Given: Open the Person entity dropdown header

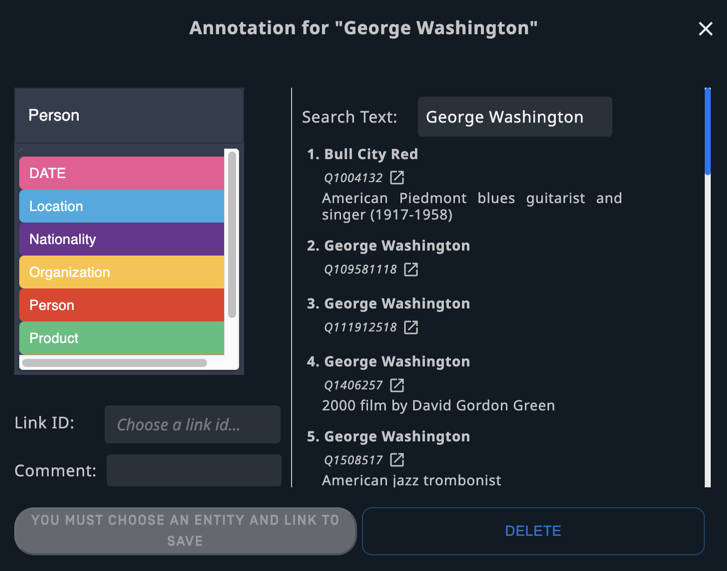Looking at the screenshot, I should pos(129,115).
